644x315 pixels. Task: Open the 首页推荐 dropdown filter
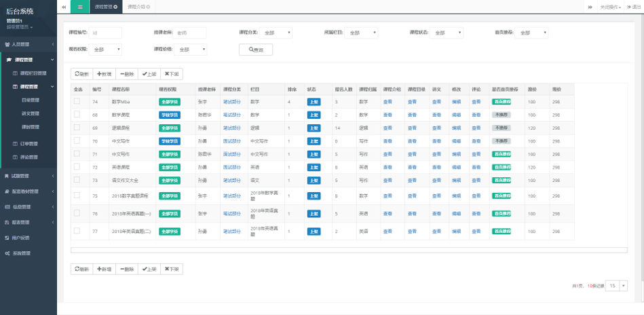pyautogui.click(x=531, y=33)
